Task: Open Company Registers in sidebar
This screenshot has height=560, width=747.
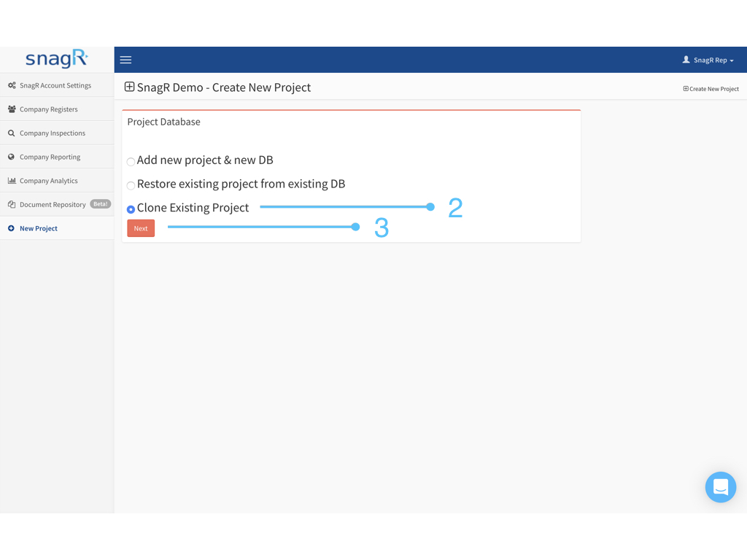Action: (57, 109)
